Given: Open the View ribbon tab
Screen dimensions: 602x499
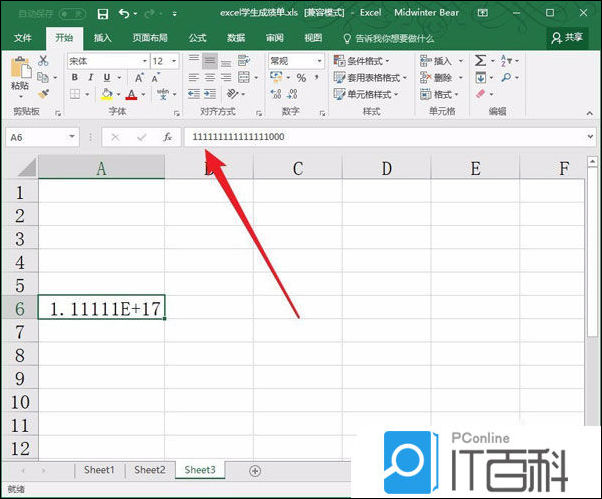Looking at the screenshot, I should (x=313, y=38).
